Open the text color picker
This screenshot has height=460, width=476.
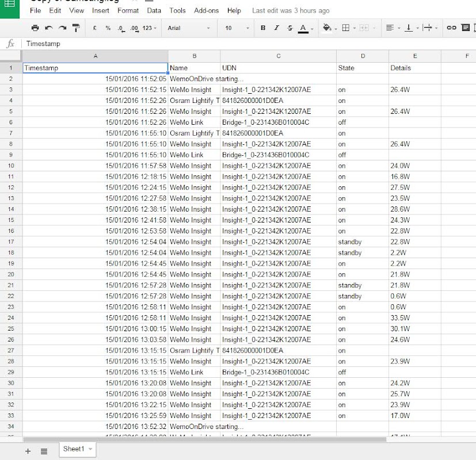[x=303, y=28]
